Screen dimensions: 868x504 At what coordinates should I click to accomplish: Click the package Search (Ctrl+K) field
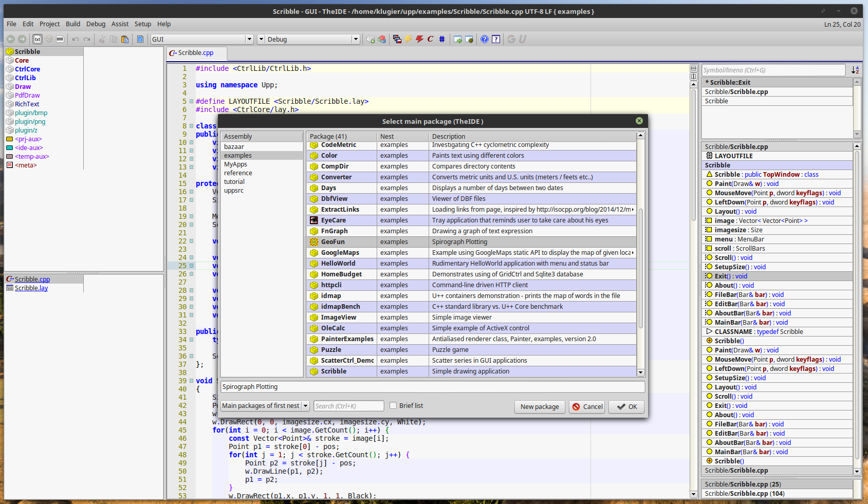pyautogui.click(x=348, y=406)
